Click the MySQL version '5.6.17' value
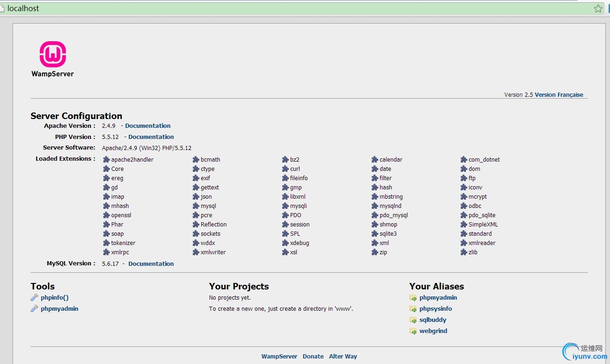The width and height of the screenshot is (610, 364). pos(110,264)
